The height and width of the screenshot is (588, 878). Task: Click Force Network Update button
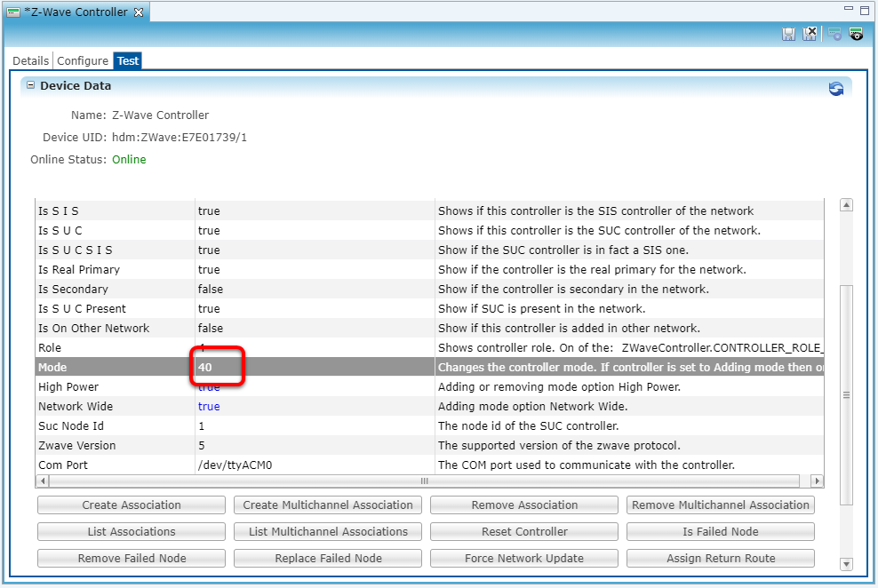(524, 558)
